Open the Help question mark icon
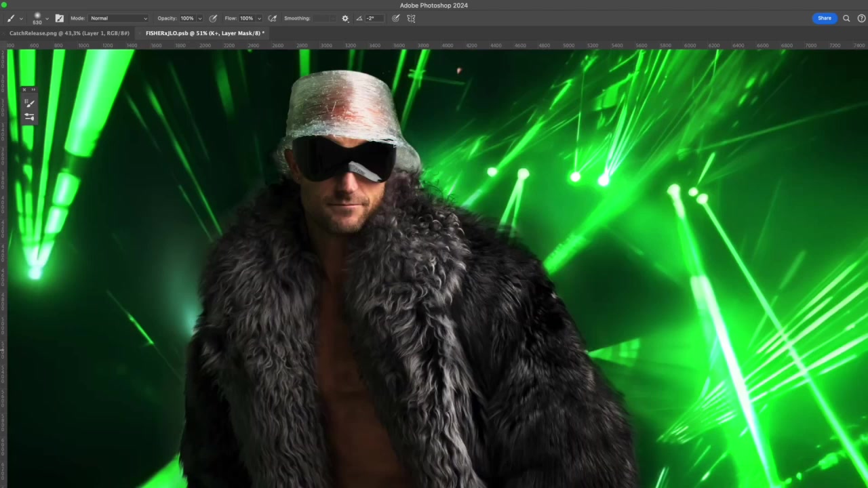868x488 pixels. tap(861, 18)
